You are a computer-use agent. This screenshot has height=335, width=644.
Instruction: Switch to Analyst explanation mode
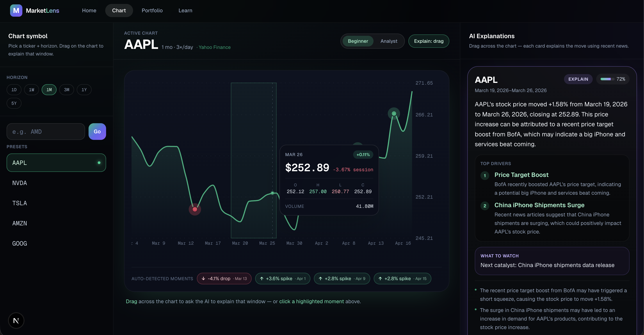(389, 41)
